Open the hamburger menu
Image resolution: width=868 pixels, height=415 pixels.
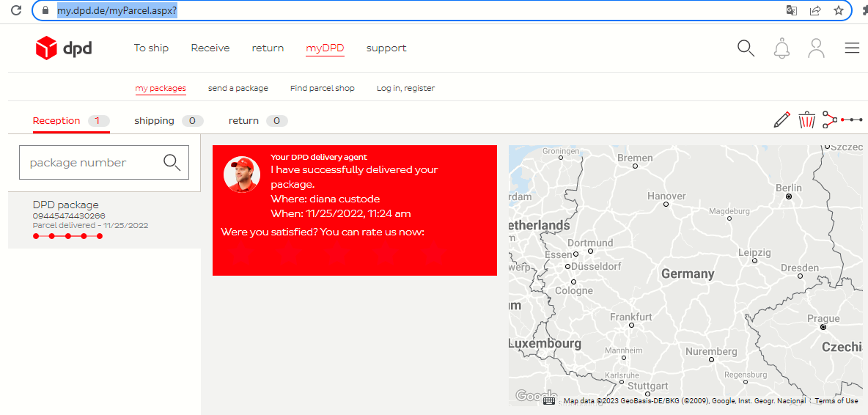pyautogui.click(x=852, y=48)
